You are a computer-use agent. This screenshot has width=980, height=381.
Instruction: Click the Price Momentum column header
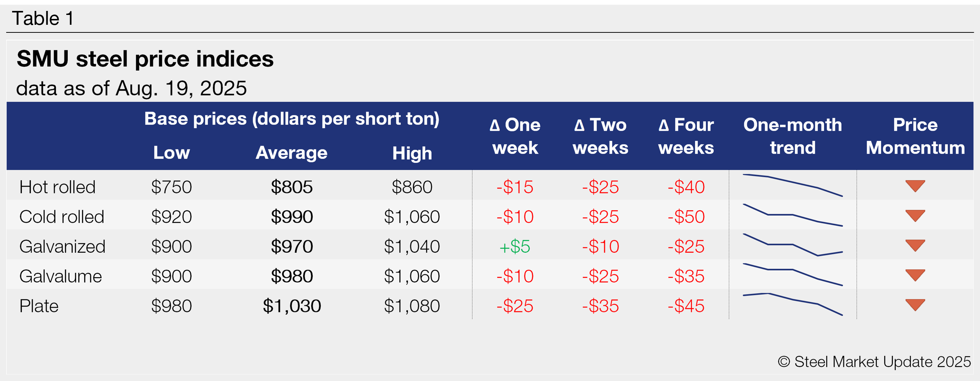click(x=915, y=136)
